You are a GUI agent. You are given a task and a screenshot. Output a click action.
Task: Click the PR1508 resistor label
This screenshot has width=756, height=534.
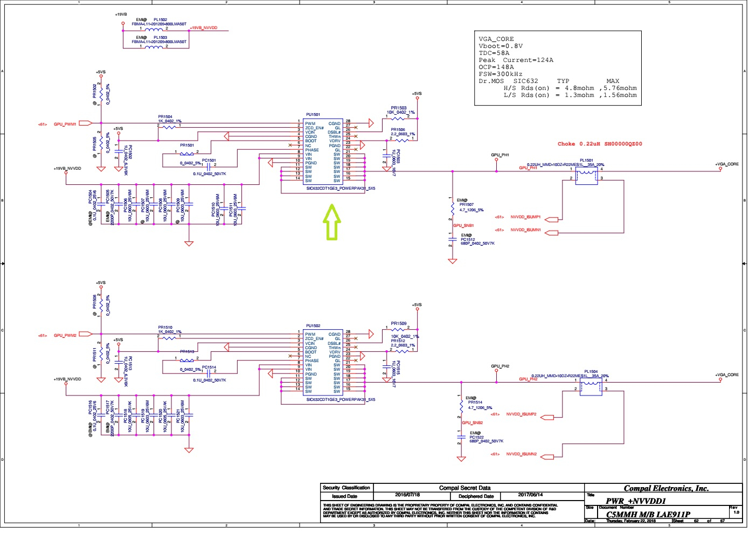click(94, 302)
